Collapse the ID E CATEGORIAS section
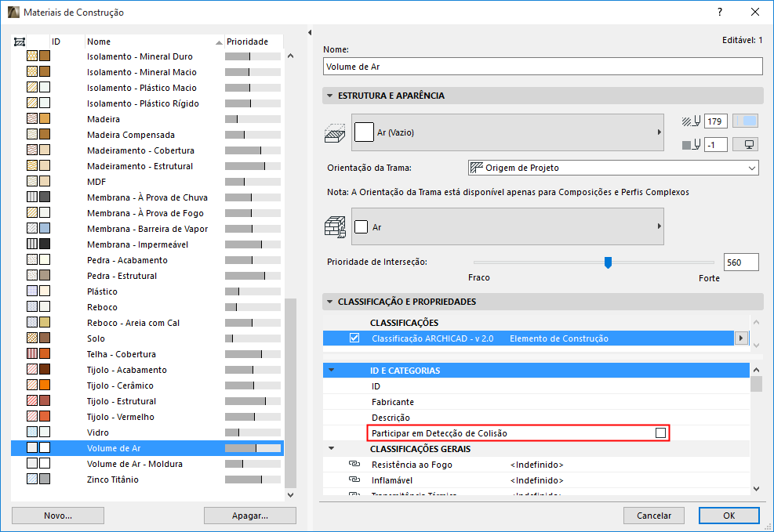The height and width of the screenshot is (532, 774). (332, 369)
